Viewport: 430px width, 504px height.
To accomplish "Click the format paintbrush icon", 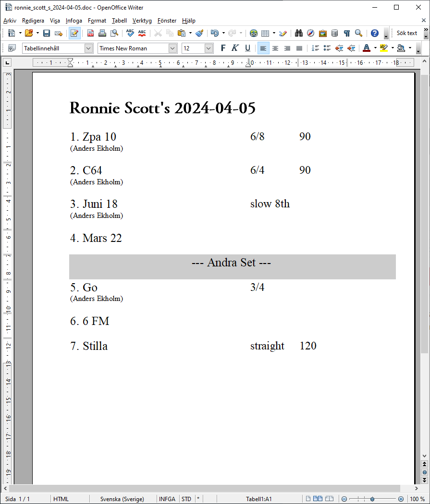I will coord(199,33).
